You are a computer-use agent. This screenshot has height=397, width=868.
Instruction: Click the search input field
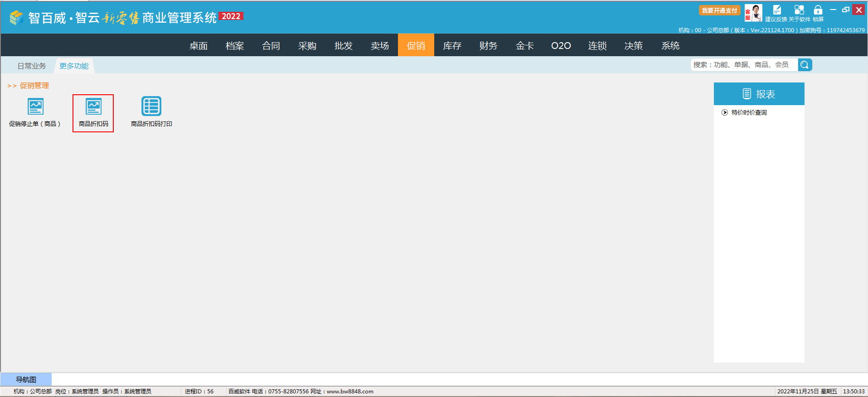point(743,65)
